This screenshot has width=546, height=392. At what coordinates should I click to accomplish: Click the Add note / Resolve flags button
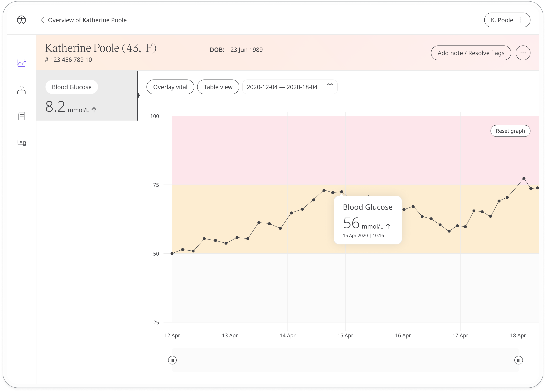tap(471, 53)
